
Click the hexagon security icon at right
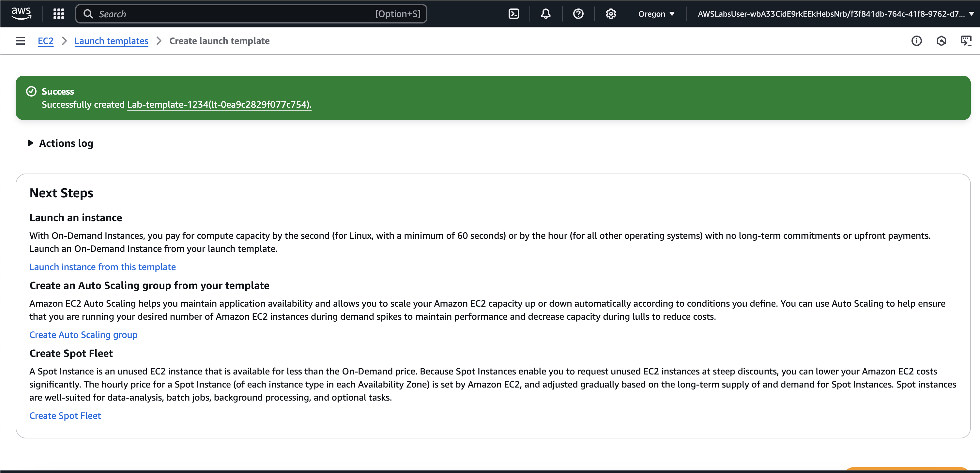pyautogui.click(x=941, y=41)
